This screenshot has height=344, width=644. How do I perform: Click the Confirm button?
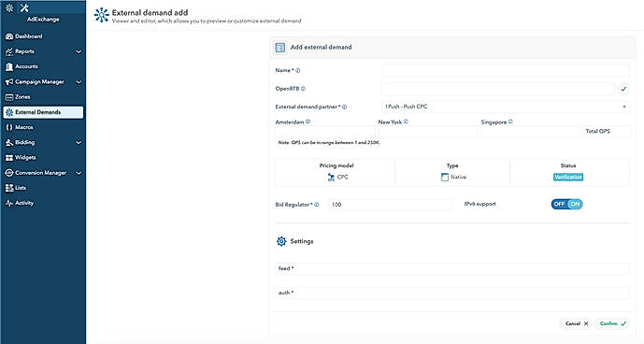613,323
